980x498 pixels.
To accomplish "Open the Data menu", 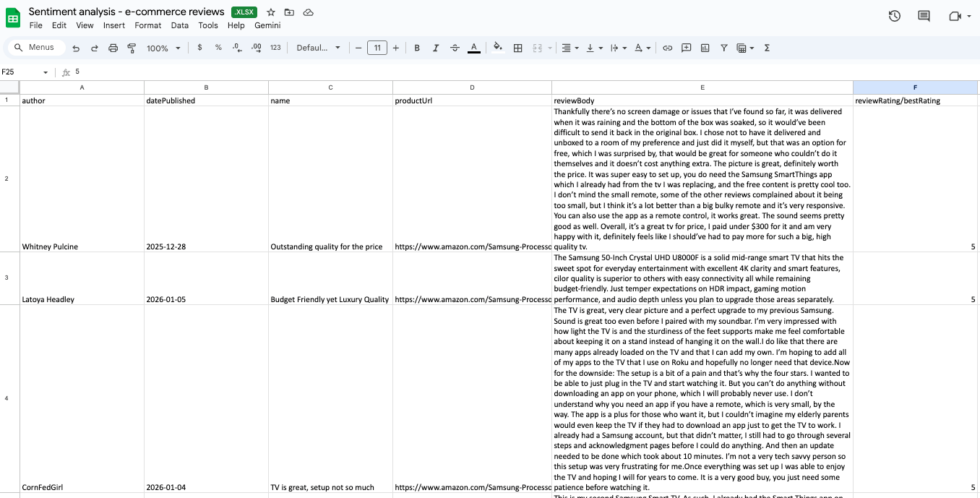I will (179, 25).
